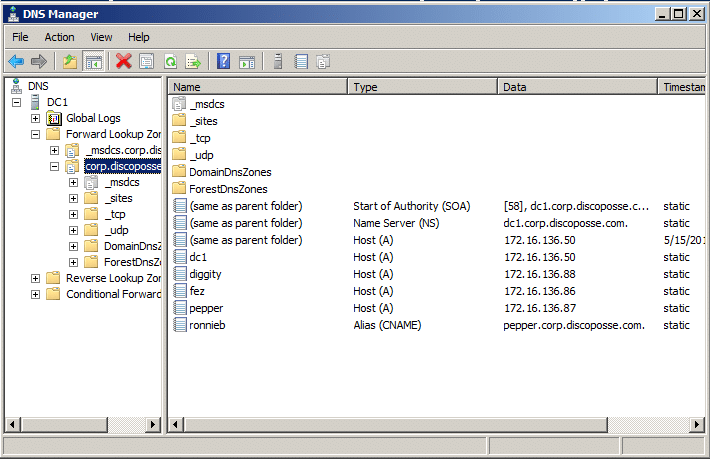Open the Action menu
Screen dimensions: 710x459
59,37
